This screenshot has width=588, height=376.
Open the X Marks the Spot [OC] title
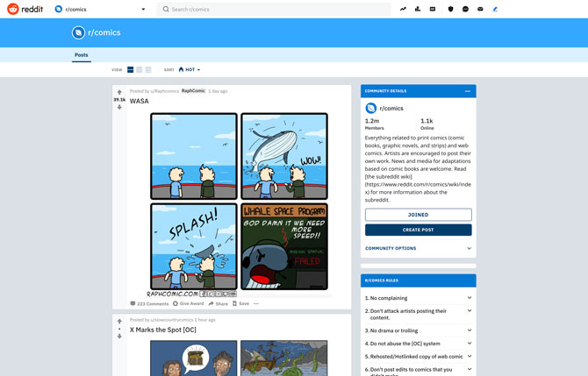pyautogui.click(x=163, y=330)
